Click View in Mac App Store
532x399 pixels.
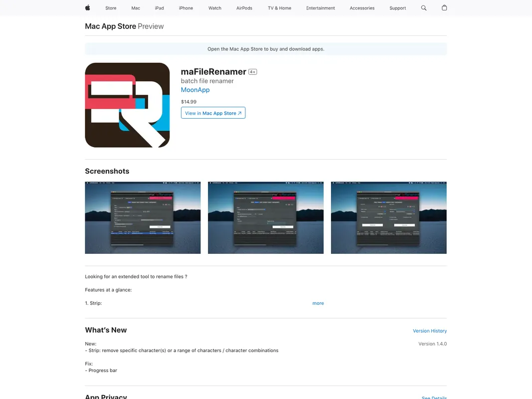click(213, 113)
